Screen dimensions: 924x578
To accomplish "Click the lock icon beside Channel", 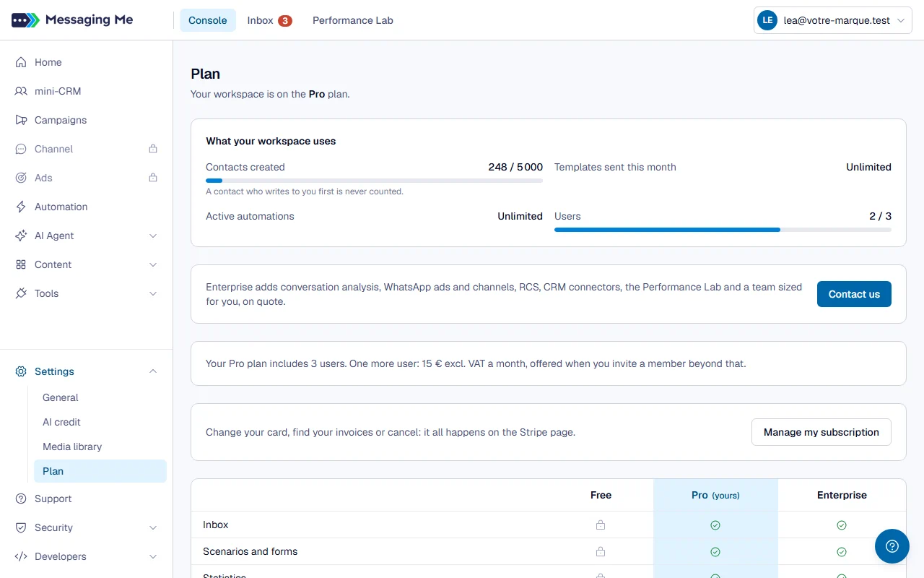I will [x=153, y=149].
